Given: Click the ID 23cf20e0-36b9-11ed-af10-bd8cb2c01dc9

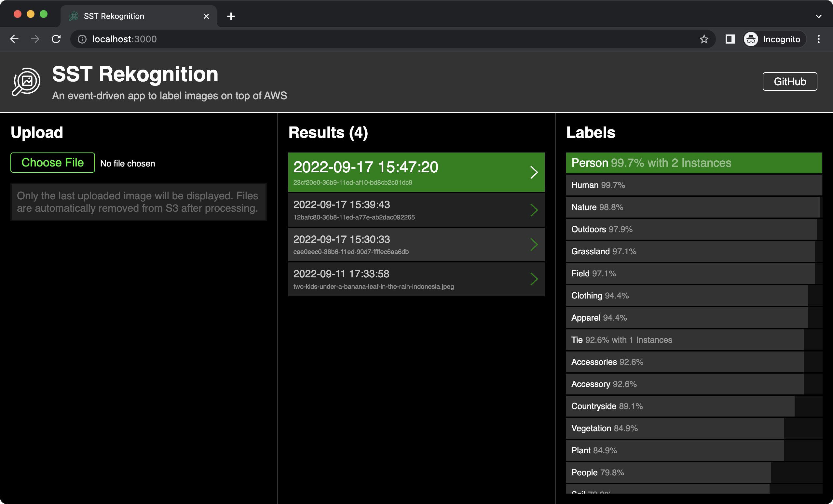Looking at the screenshot, I should pyautogui.click(x=353, y=182).
